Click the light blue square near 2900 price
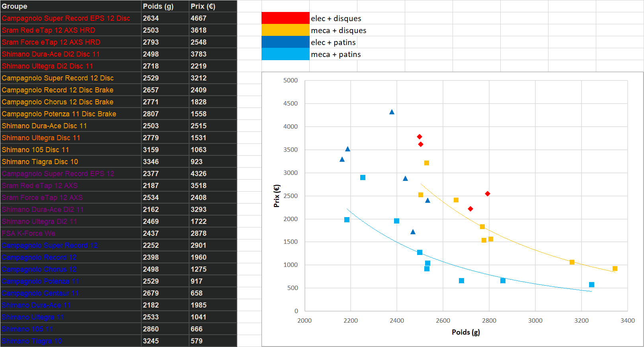Viewport: 644px width, 347px height. point(363,178)
